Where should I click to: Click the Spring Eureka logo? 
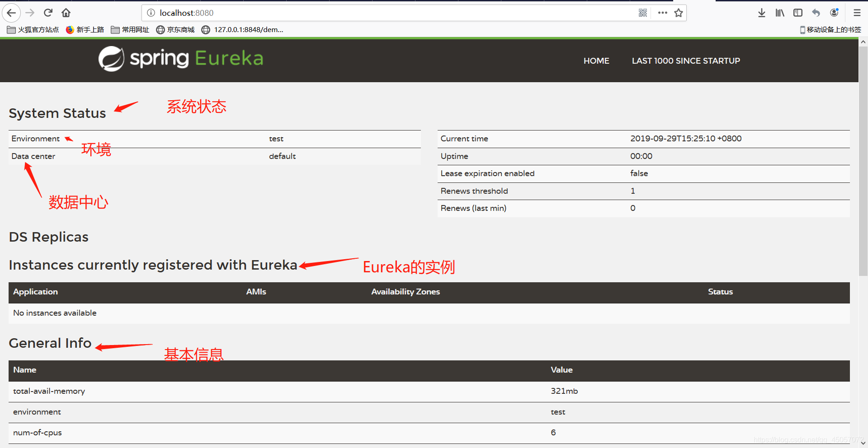pos(181,59)
